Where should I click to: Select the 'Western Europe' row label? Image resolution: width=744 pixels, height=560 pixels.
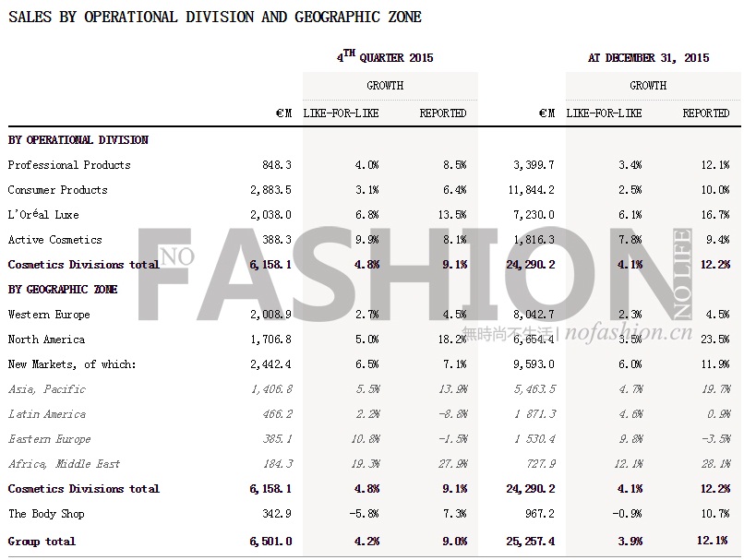(x=49, y=315)
